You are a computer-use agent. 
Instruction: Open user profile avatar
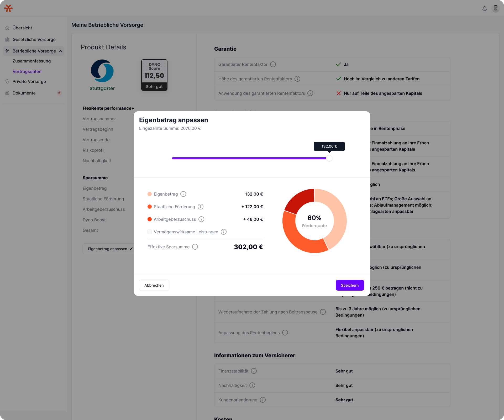tap(496, 8)
